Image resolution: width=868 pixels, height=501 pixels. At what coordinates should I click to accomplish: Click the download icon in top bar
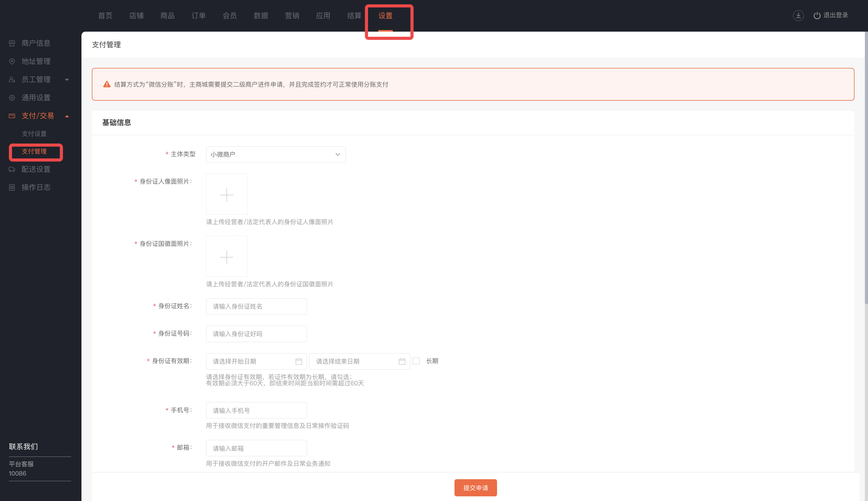(x=798, y=16)
